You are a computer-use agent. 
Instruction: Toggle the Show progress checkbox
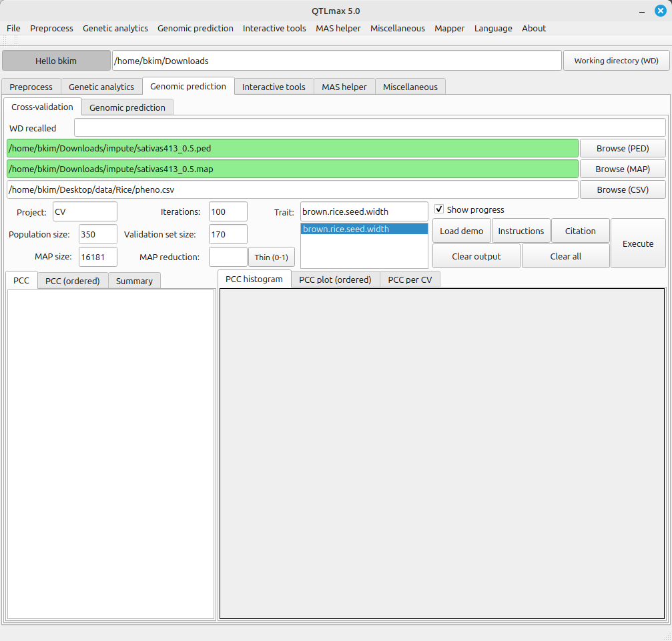[x=439, y=209]
